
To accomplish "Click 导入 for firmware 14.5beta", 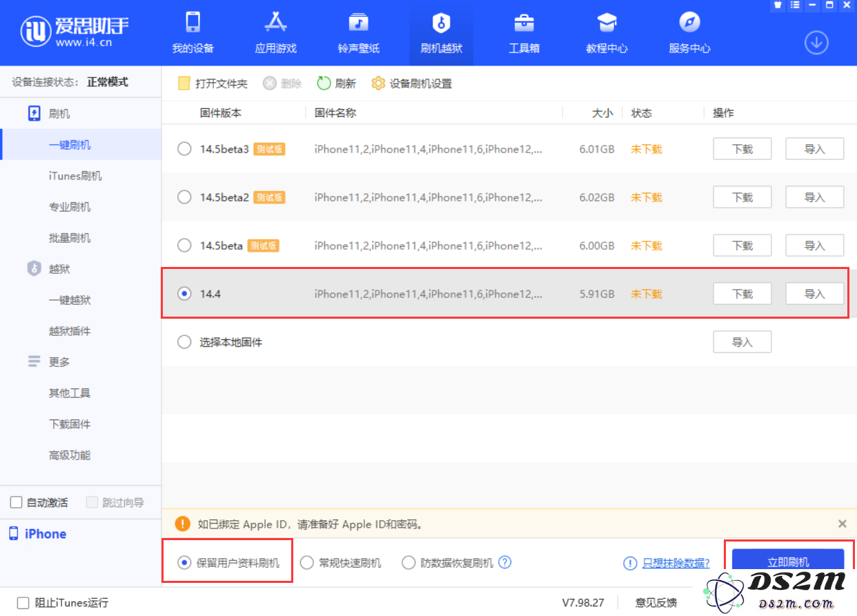I will click(815, 246).
